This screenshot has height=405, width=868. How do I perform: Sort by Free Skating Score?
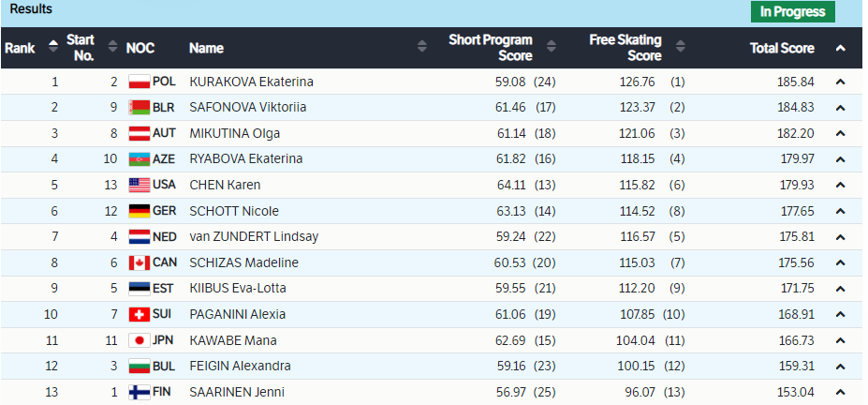point(678,48)
